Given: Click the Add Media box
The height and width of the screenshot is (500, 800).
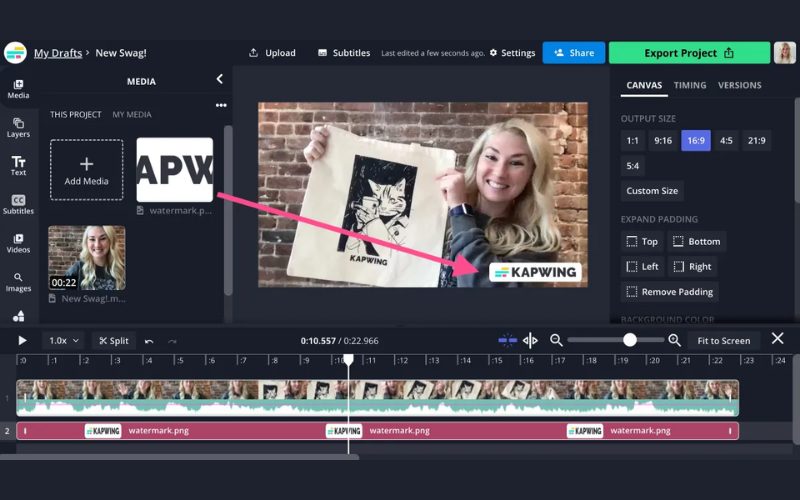Looking at the screenshot, I should tap(87, 170).
